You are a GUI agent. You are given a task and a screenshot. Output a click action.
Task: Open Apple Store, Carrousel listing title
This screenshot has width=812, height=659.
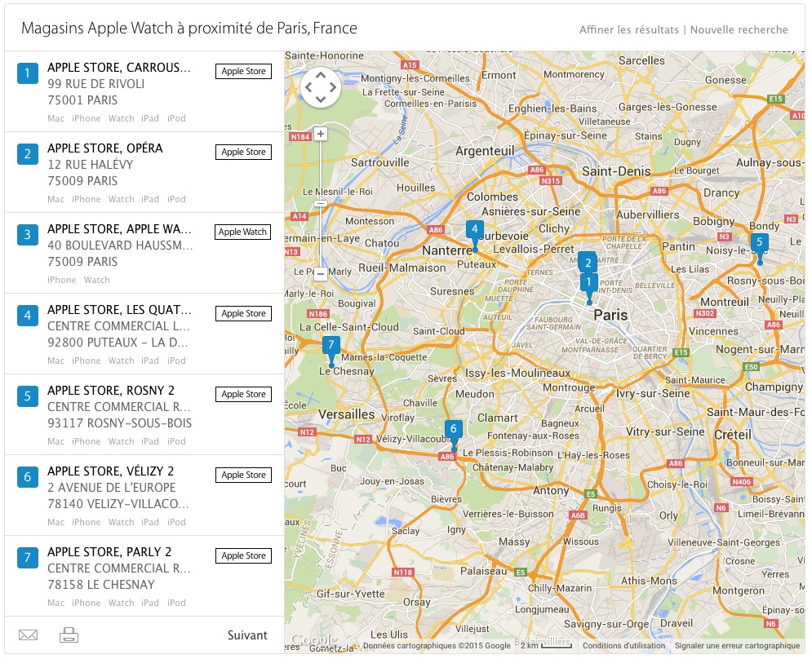(x=119, y=68)
